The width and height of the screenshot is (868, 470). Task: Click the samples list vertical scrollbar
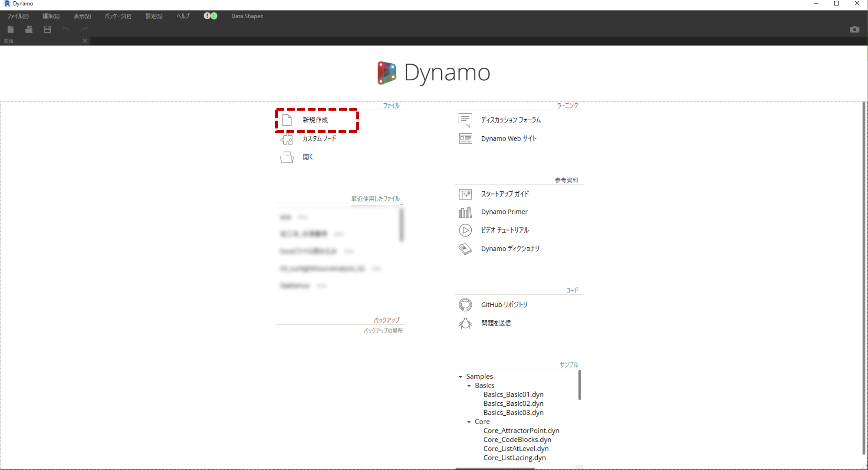point(579,385)
